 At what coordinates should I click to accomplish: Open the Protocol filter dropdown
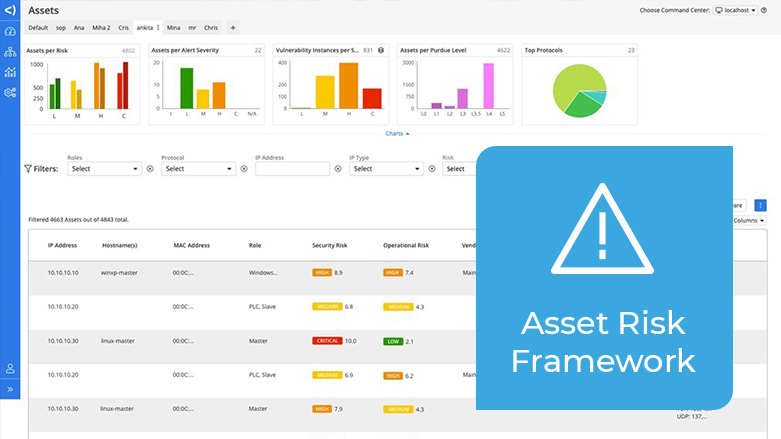coord(198,169)
